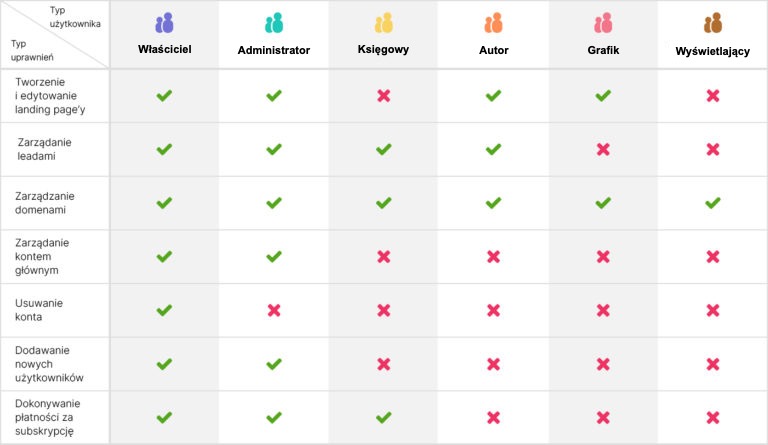The height and width of the screenshot is (445, 768).
Task: Click Autor's green check for Zarządanie leadami
Action: point(493,149)
